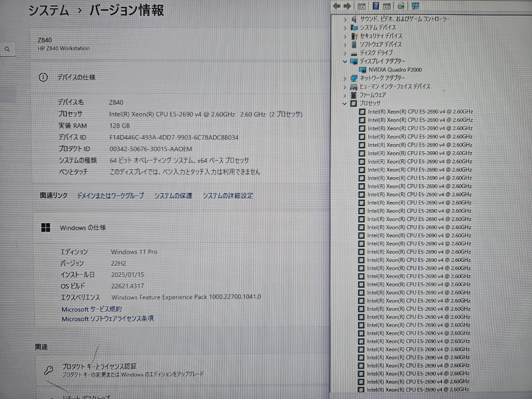Toggle the action pane toolbar icon
This screenshot has height=399, width=532.
pos(387,6)
